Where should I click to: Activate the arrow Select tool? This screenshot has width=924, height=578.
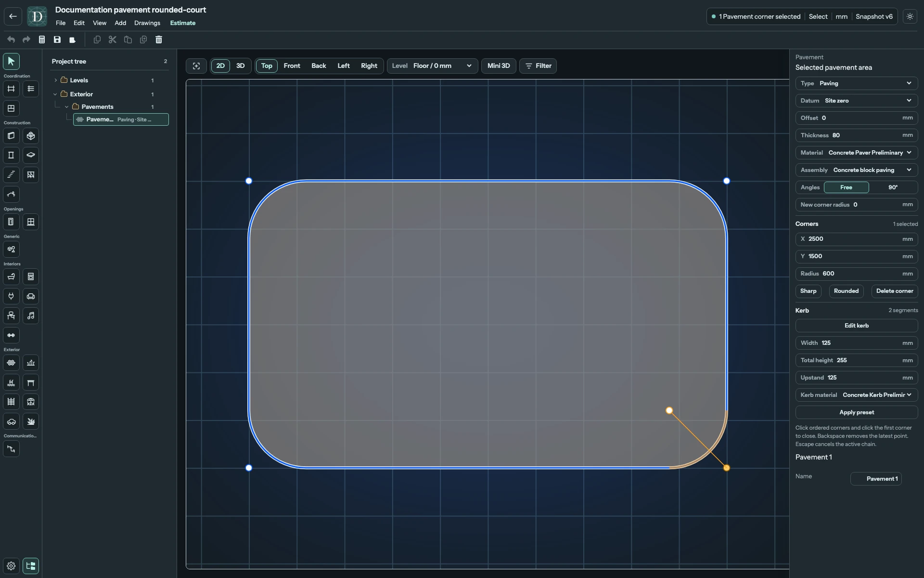(x=11, y=61)
